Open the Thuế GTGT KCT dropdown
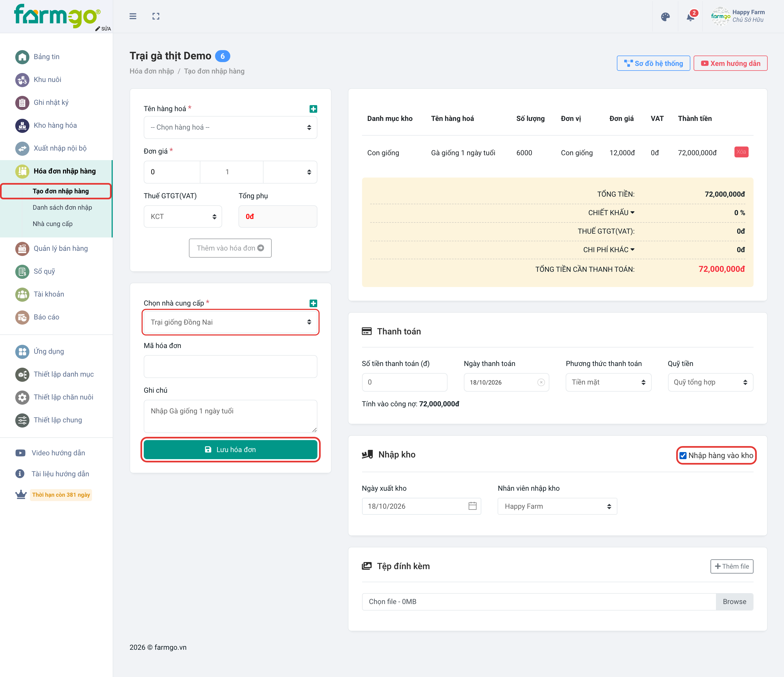Image resolution: width=784 pixels, height=677 pixels. click(x=183, y=216)
